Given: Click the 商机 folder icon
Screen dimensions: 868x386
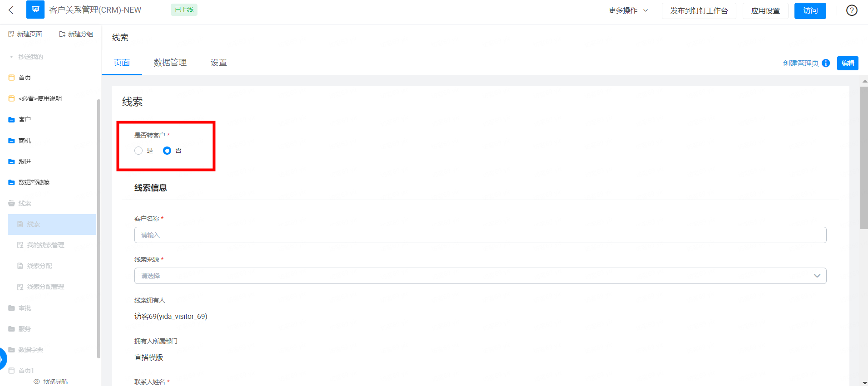Looking at the screenshot, I should (12, 141).
